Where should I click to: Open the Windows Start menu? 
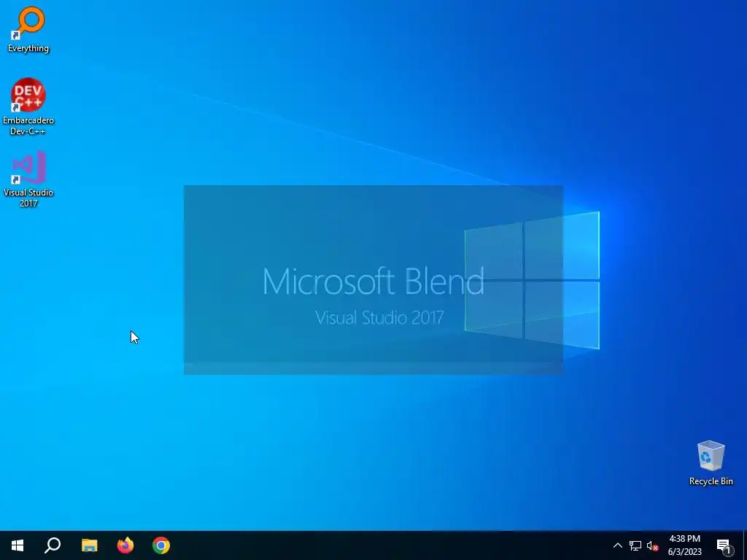tap(18, 545)
